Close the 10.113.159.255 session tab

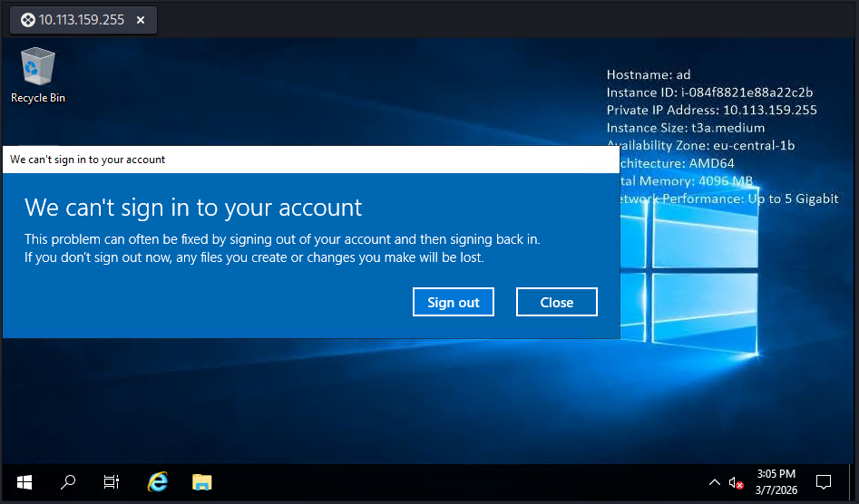click(x=141, y=20)
